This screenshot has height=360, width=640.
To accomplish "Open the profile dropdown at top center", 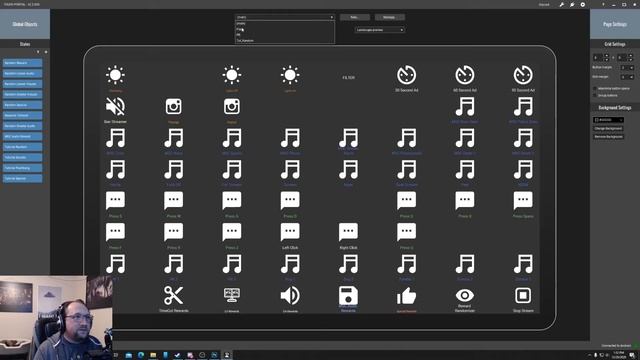I will coord(285,17).
